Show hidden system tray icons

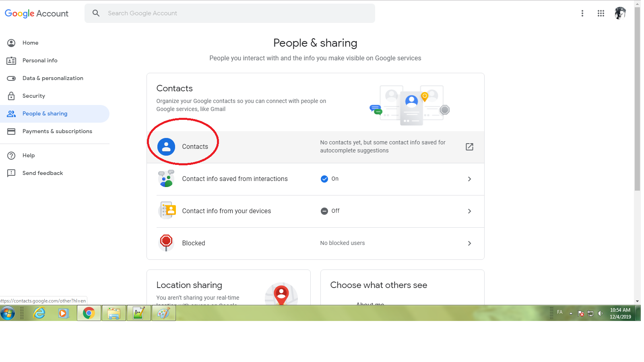tap(571, 313)
